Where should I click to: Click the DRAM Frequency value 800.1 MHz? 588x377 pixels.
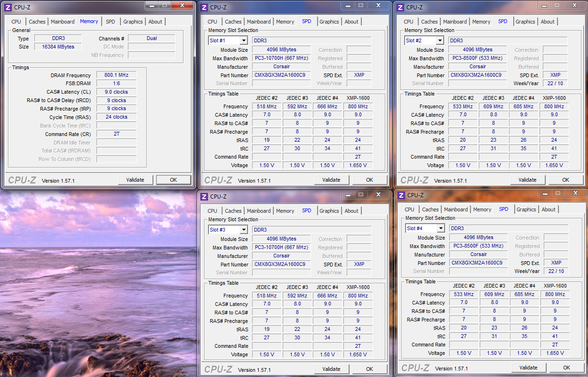(x=116, y=75)
